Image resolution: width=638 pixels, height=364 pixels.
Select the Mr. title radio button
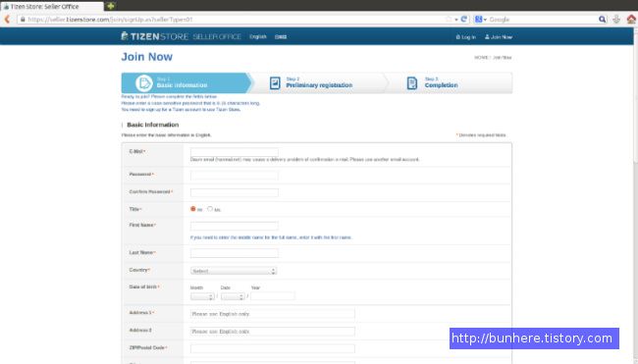click(192, 209)
